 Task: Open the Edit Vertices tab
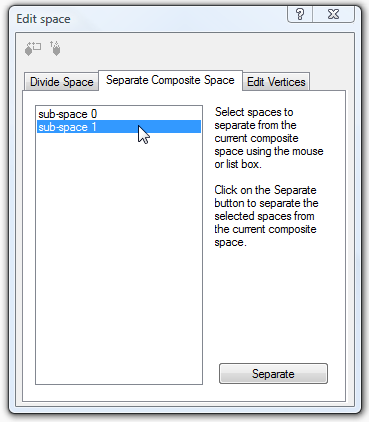[276, 82]
